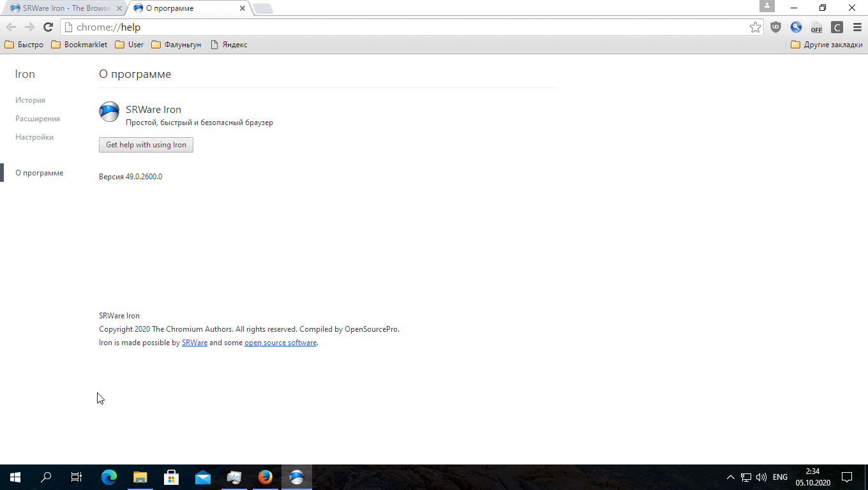868x490 pixels.
Task: Open the Другие закладки folder
Action: point(827,45)
